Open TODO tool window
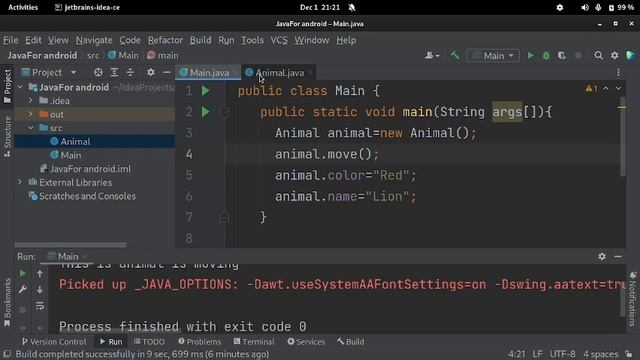 [x=149, y=342]
